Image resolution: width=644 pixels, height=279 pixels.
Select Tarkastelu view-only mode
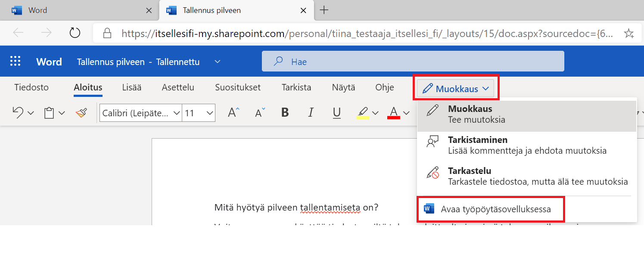(x=527, y=177)
